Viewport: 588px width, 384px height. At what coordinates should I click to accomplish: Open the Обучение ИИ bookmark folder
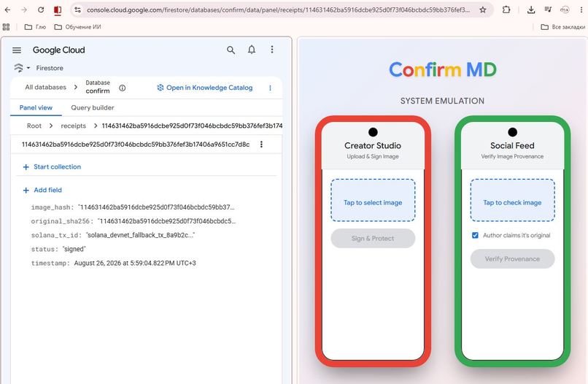[77, 27]
